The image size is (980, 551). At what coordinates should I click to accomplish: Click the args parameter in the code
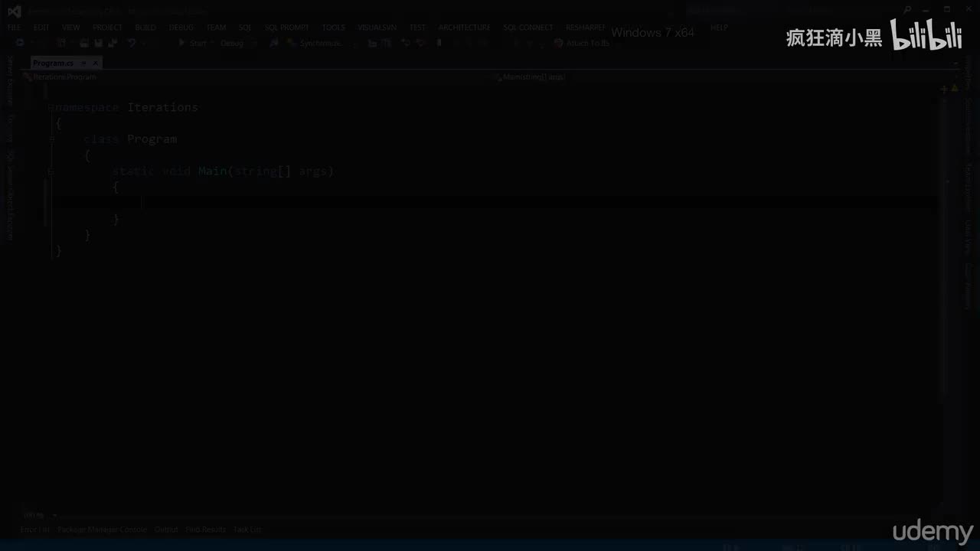pyautogui.click(x=313, y=171)
